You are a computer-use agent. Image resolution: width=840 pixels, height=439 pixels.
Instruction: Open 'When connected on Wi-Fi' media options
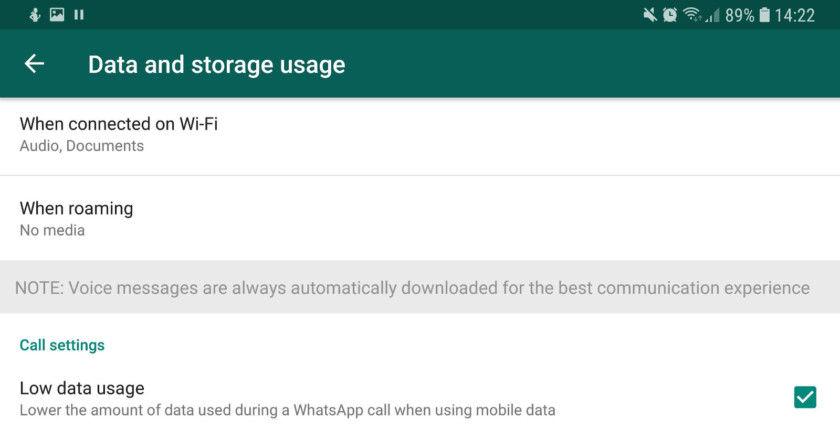(119, 125)
